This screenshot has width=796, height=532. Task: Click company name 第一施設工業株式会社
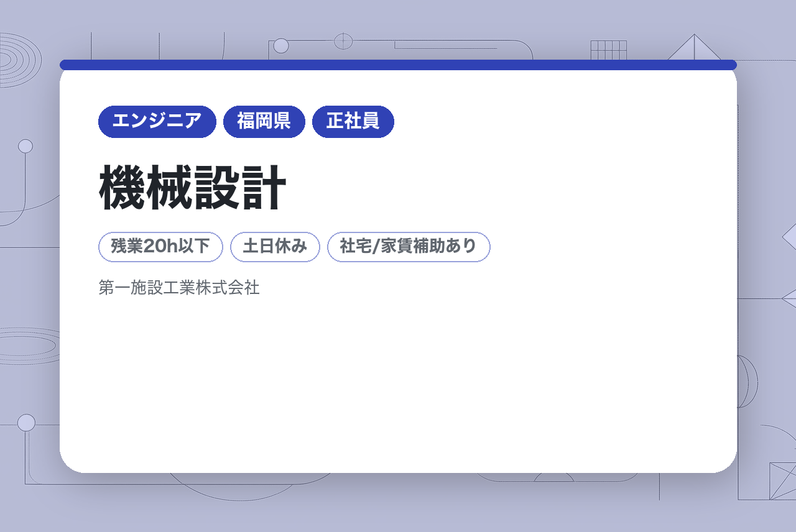click(x=179, y=288)
